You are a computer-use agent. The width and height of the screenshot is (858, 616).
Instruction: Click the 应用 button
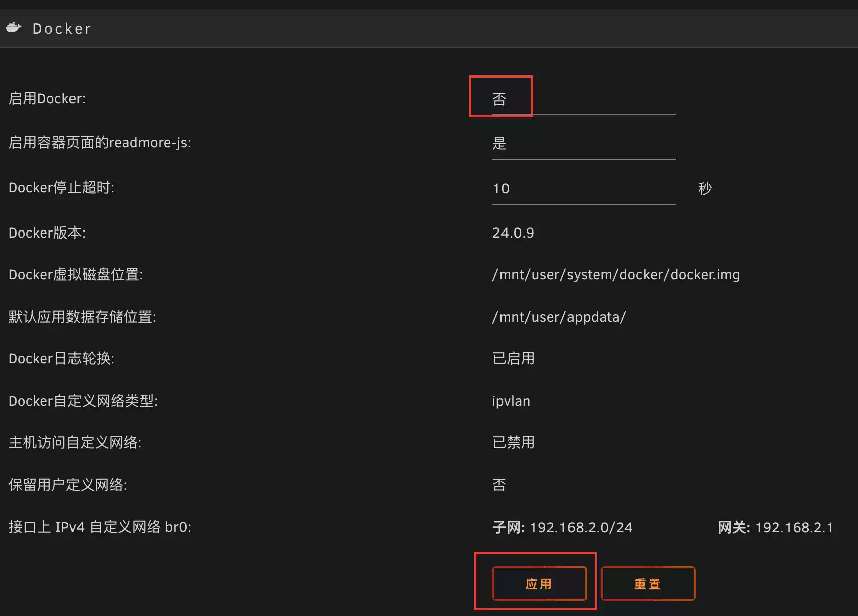[x=539, y=584]
